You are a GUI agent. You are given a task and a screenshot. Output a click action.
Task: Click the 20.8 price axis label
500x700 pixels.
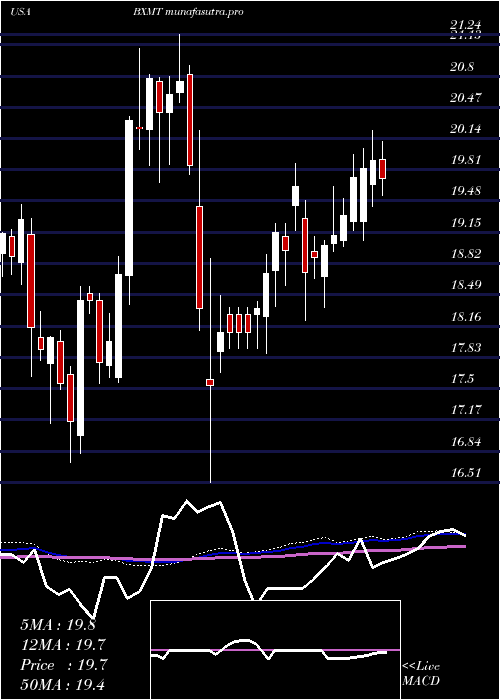462,67
